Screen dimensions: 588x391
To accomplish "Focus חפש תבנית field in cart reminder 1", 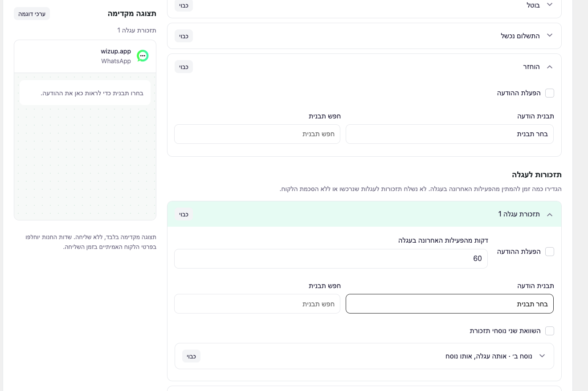I will pyautogui.click(x=257, y=304).
